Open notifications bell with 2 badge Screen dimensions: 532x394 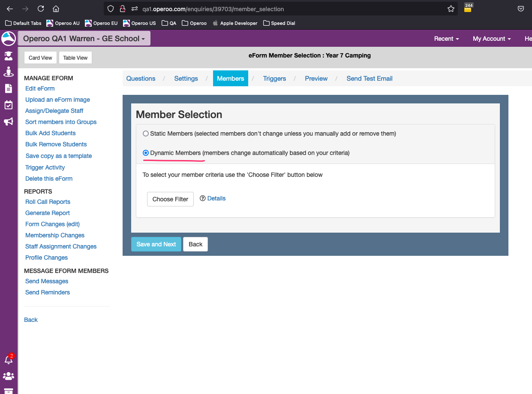click(x=9, y=360)
